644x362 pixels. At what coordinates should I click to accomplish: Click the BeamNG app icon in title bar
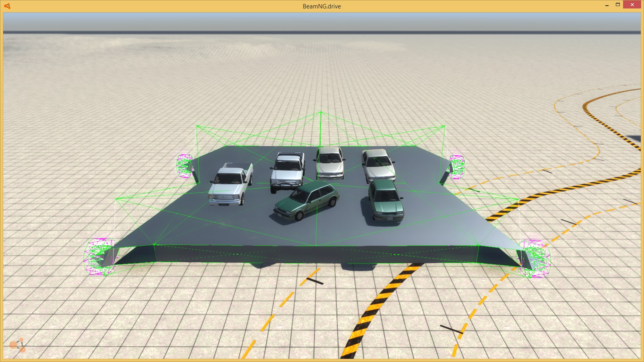(7, 6)
